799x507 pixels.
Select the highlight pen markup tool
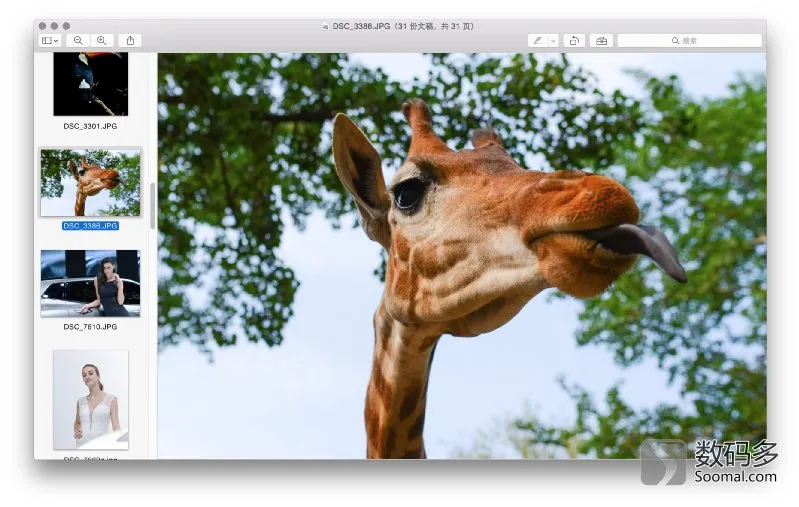tap(538, 41)
